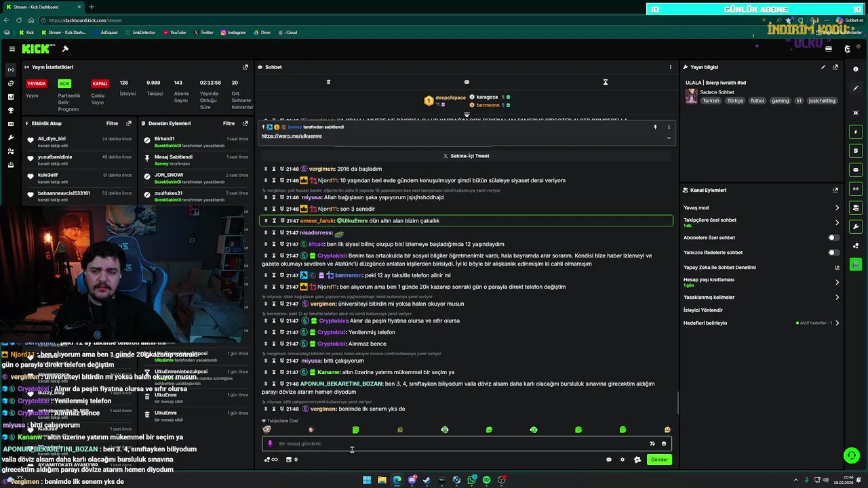The image size is (868, 488).
Task: Open the AdSquad bookmark
Action: click(106, 33)
